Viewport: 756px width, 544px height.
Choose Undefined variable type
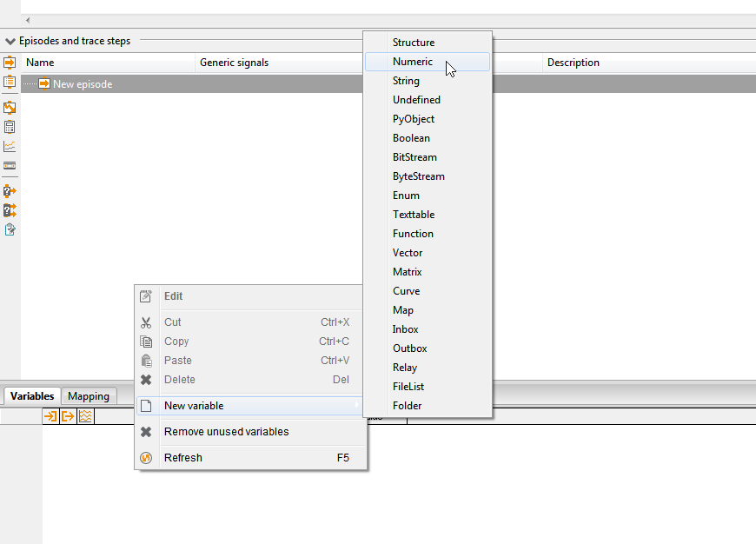428,100
